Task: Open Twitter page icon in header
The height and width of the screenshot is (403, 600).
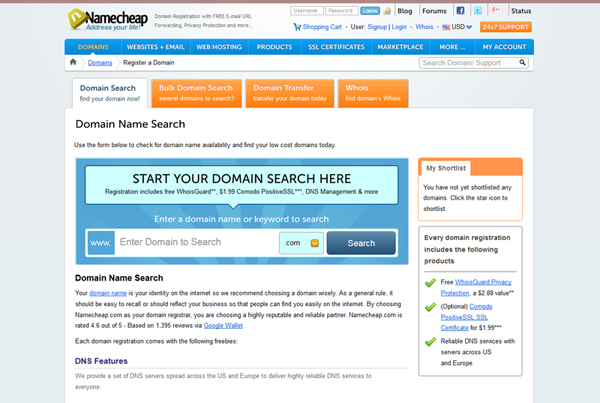Action: pyautogui.click(x=478, y=11)
